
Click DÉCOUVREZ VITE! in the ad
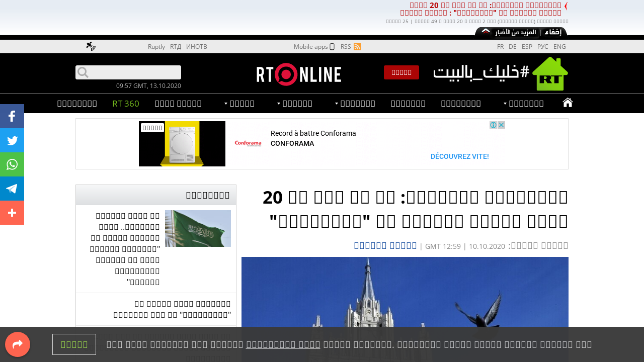460,156
